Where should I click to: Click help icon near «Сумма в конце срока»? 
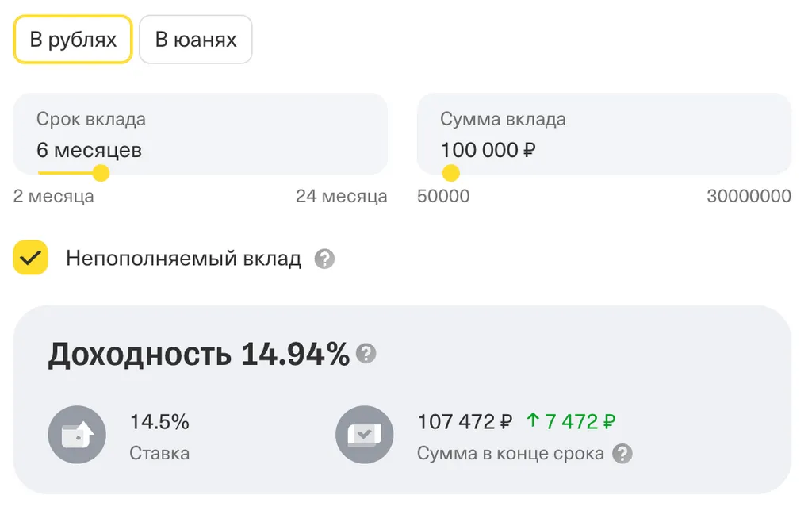pyautogui.click(x=622, y=454)
